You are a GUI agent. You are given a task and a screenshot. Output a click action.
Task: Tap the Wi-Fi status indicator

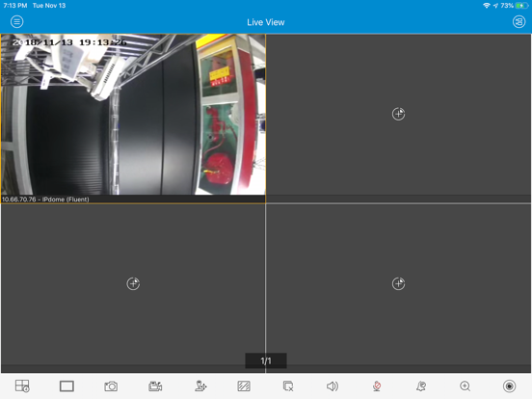click(487, 6)
